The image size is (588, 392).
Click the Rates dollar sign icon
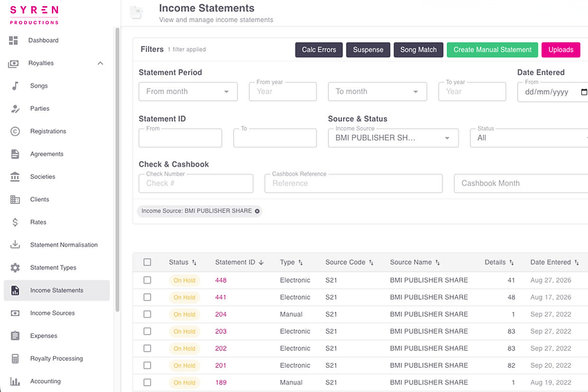point(15,222)
